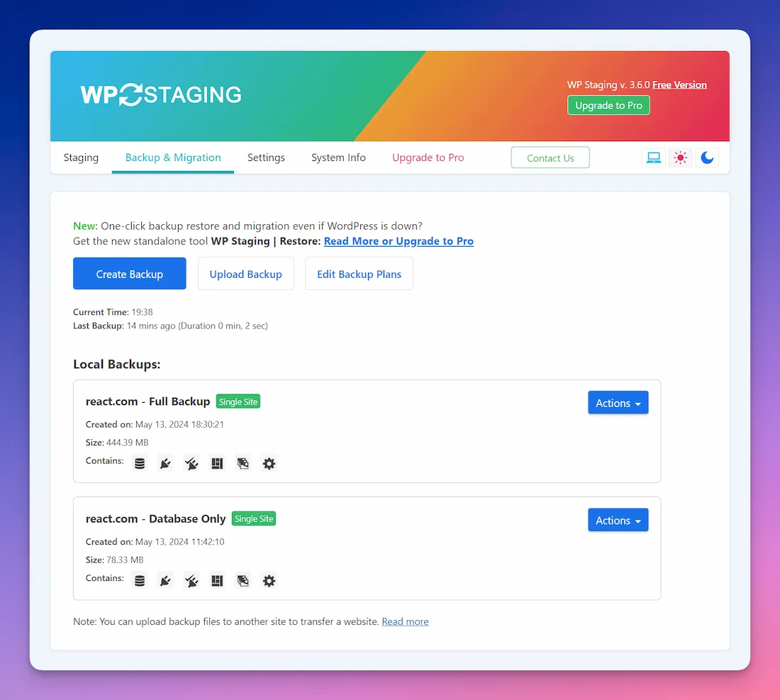Viewport: 780px width, 700px height.
Task: Open Actions dropdown for Database Only backup
Action: (x=618, y=521)
